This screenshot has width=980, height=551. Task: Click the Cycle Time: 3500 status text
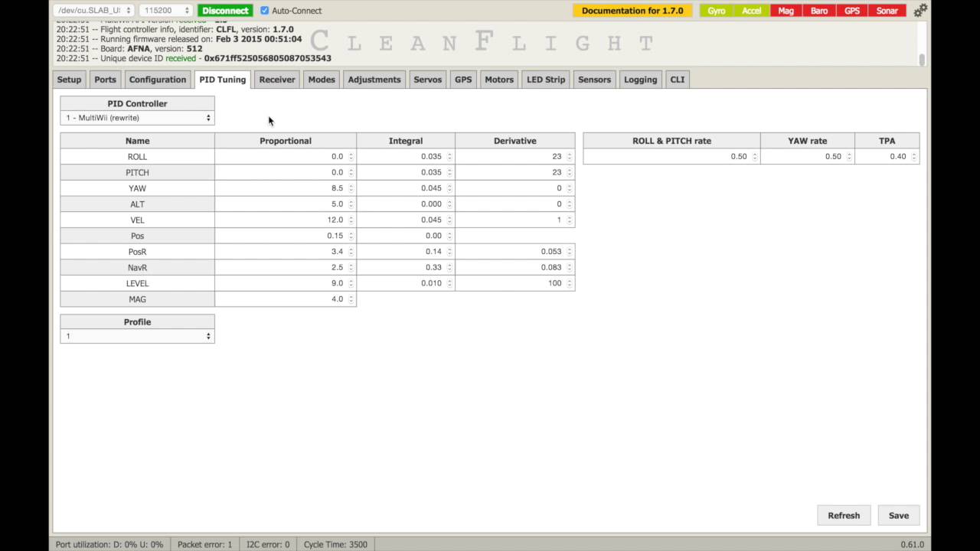click(x=335, y=545)
